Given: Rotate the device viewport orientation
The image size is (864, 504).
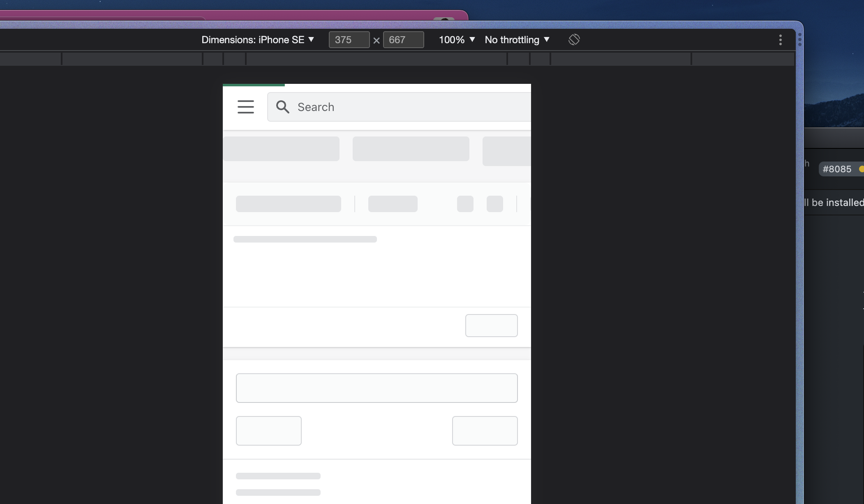Looking at the screenshot, I should point(574,40).
